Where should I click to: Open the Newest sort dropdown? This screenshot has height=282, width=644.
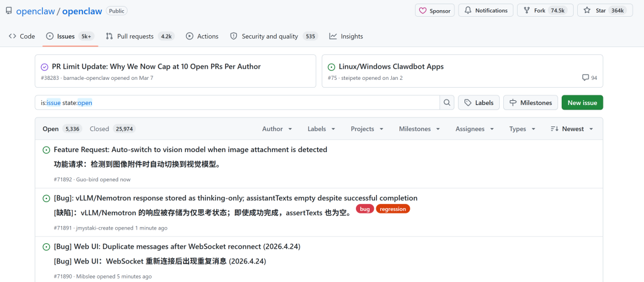[572, 129]
